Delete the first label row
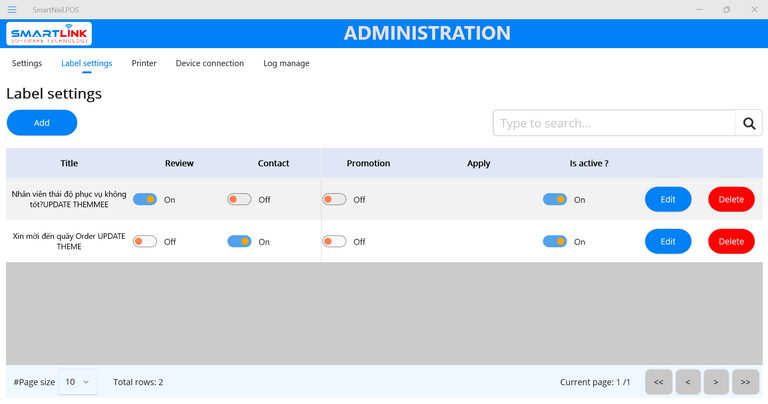This screenshot has width=768, height=404. click(x=731, y=199)
